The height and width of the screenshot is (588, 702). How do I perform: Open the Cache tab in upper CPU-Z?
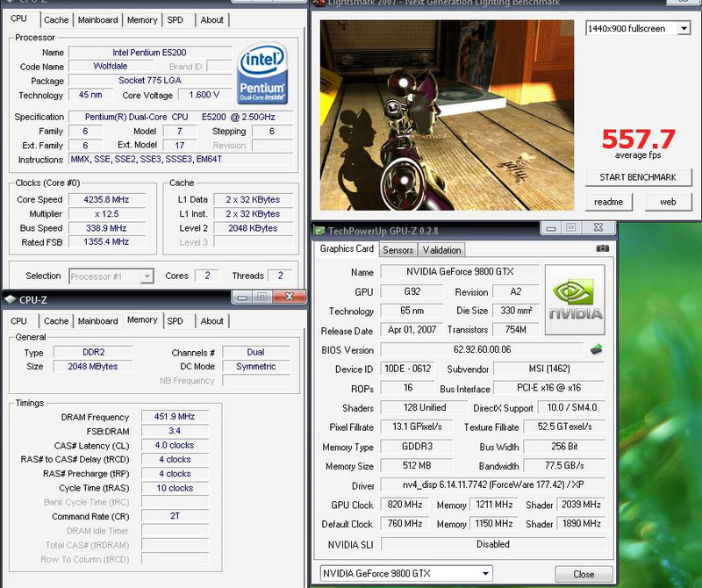pyautogui.click(x=56, y=20)
